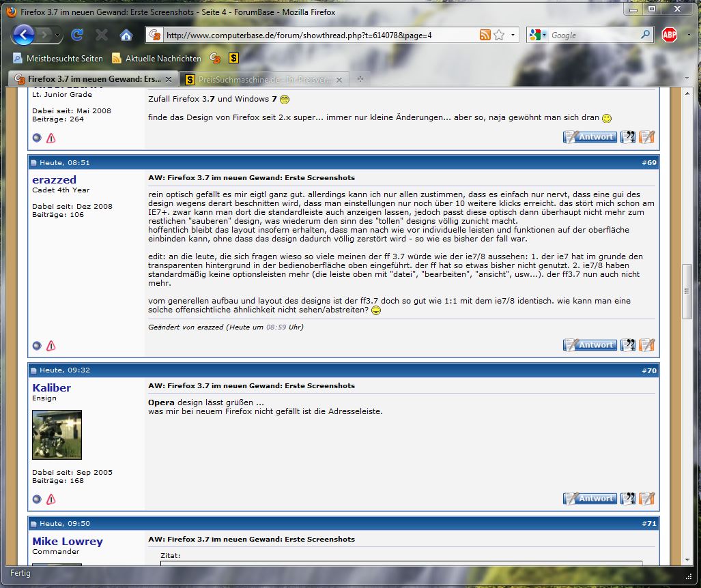Close the Firefox 3.7 im neuen Gewand tab
Image resolution: width=701 pixels, height=588 pixels.
point(169,80)
